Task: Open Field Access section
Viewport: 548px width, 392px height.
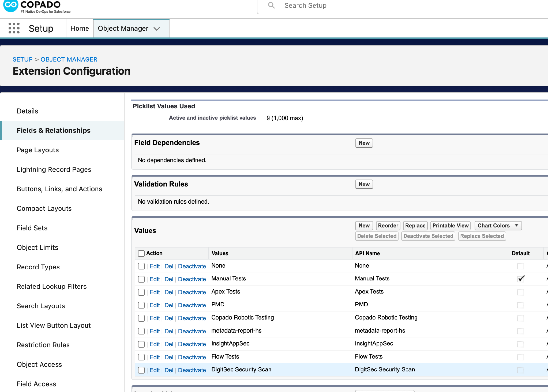Action: (36, 384)
